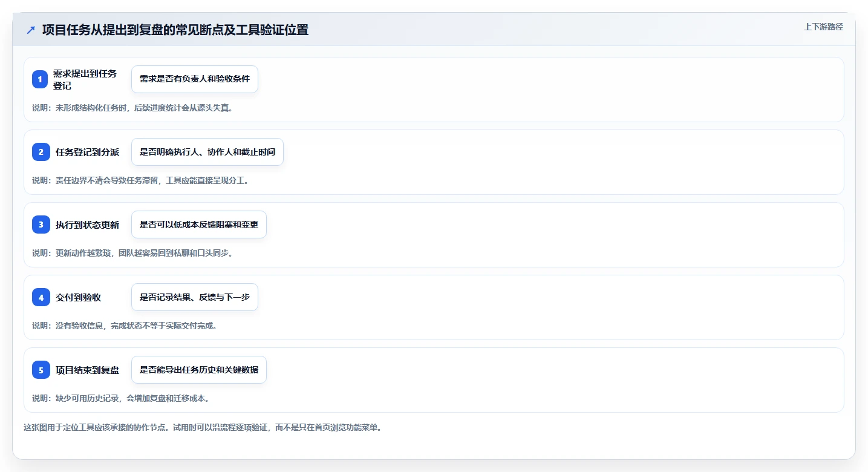Click the step label 项目结束到复盘
This screenshot has width=868, height=472.
click(x=87, y=370)
